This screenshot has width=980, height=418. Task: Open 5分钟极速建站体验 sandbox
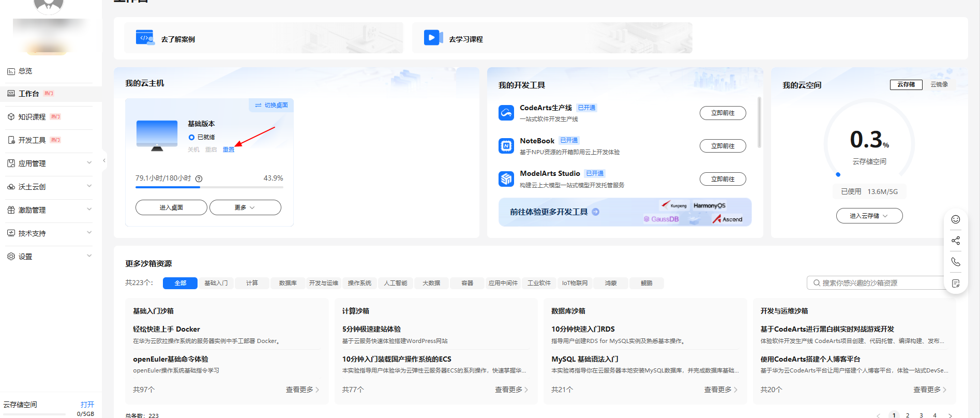pos(371,329)
